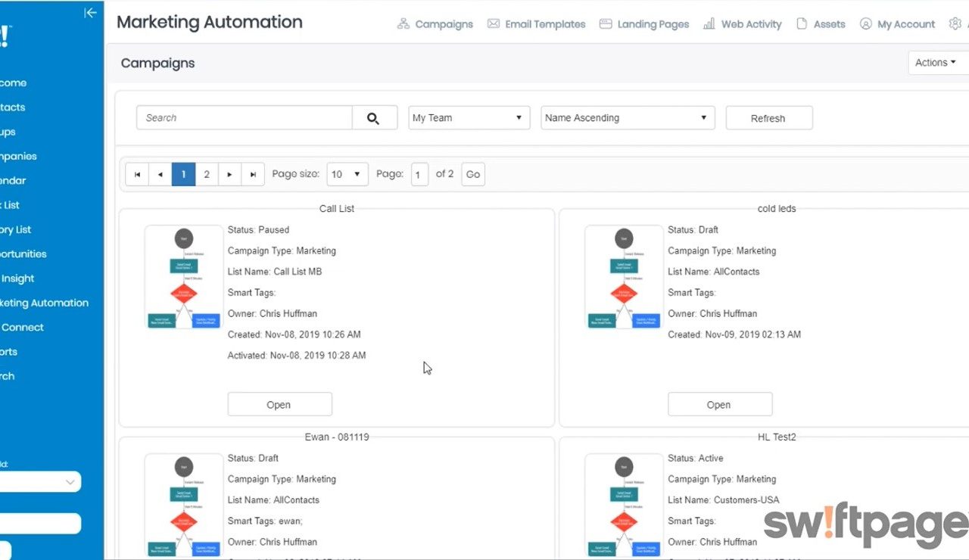The height and width of the screenshot is (560, 969).
Task: Open the cold leds campaign
Action: tap(719, 405)
